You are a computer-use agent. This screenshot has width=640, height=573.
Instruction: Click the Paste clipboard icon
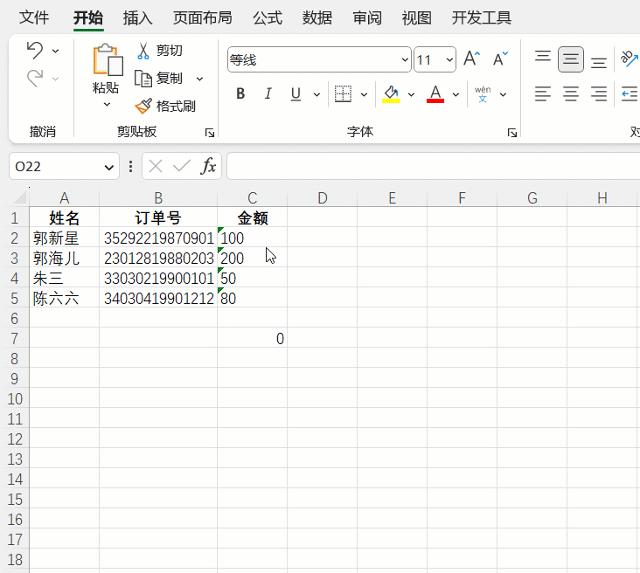107,60
